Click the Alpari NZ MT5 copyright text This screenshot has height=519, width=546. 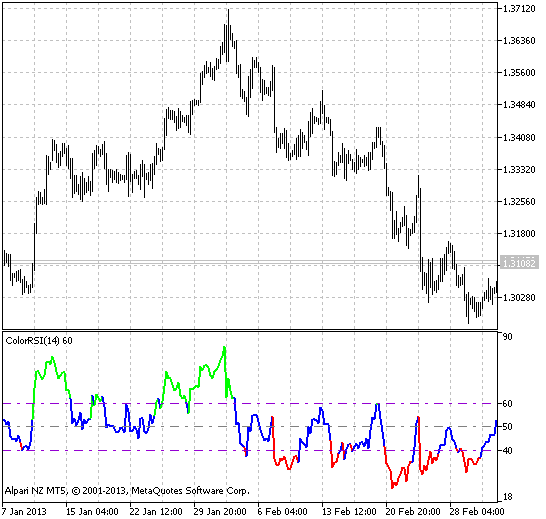(x=127, y=491)
